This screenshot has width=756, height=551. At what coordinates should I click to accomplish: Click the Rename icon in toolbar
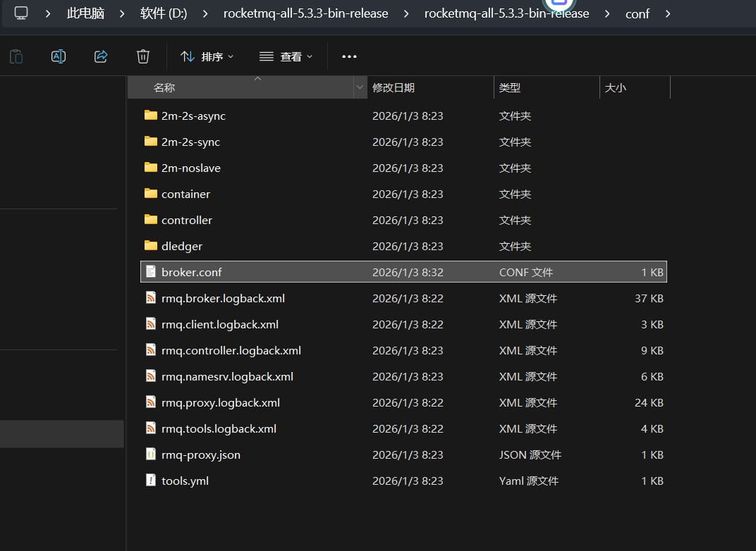tap(59, 56)
